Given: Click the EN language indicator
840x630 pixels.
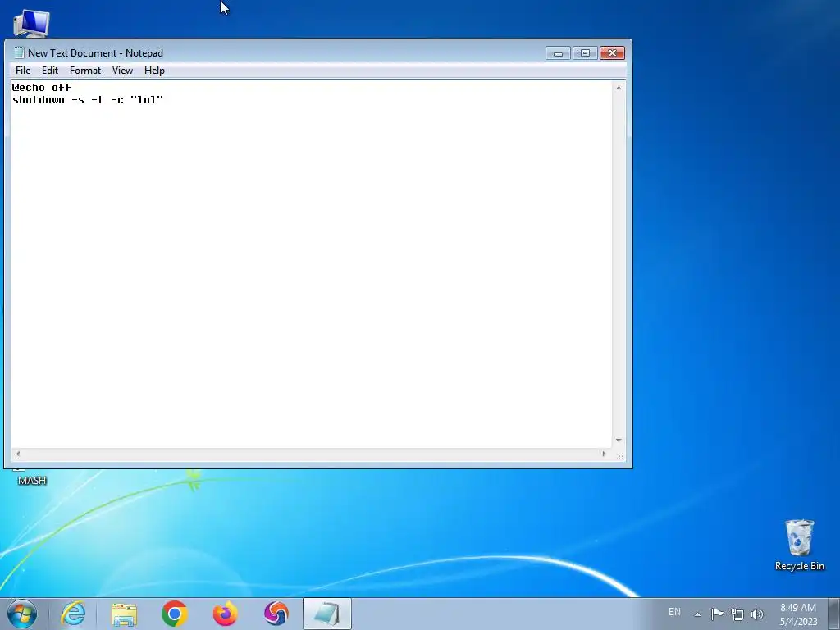Looking at the screenshot, I should 674,612.
